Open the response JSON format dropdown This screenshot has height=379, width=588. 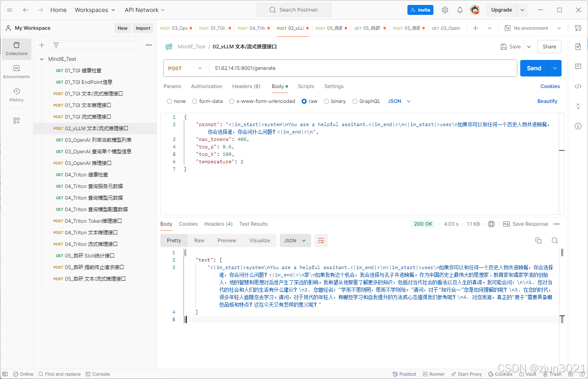click(295, 241)
